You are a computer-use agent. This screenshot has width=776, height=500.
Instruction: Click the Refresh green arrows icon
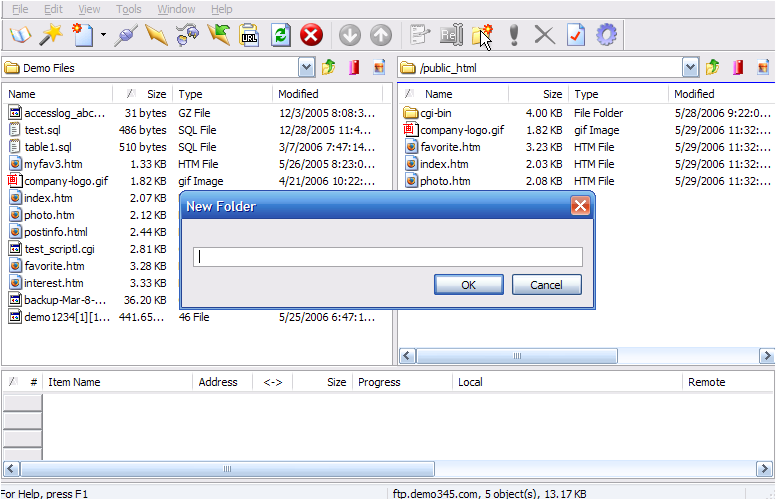(x=281, y=35)
